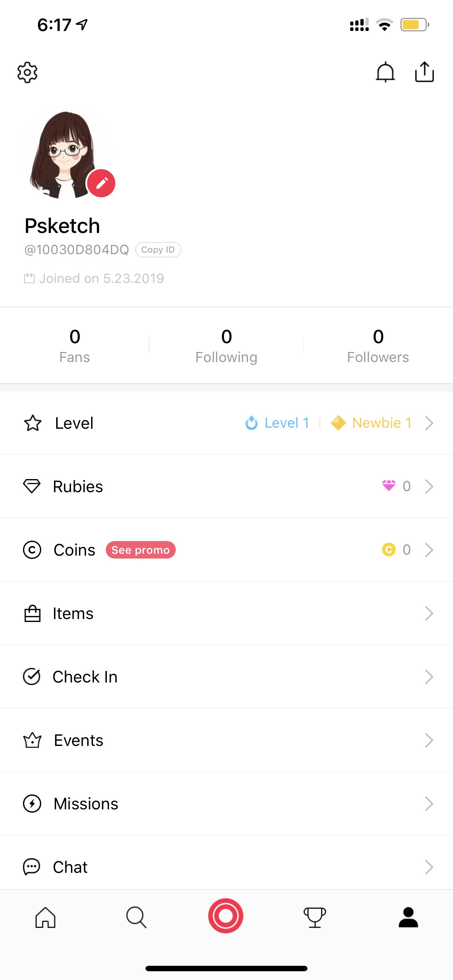The height and width of the screenshot is (980, 453).
Task: Open the search magnifier tab
Action: click(136, 917)
